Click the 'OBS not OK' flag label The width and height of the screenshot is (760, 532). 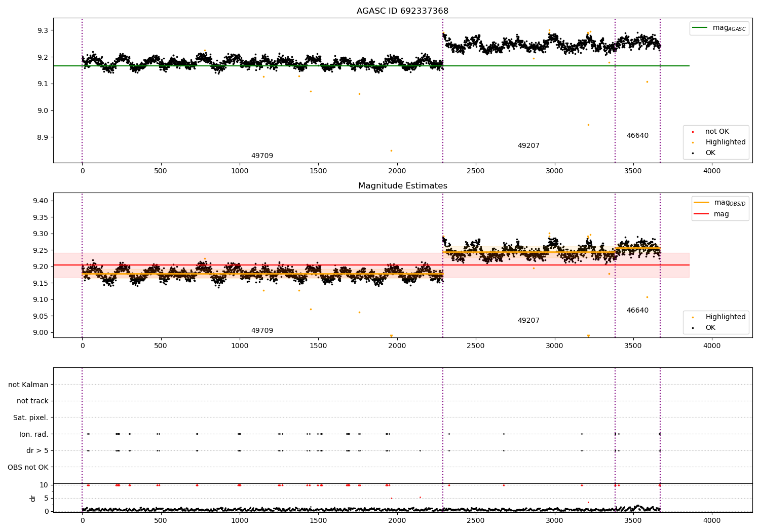coord(28,467)
